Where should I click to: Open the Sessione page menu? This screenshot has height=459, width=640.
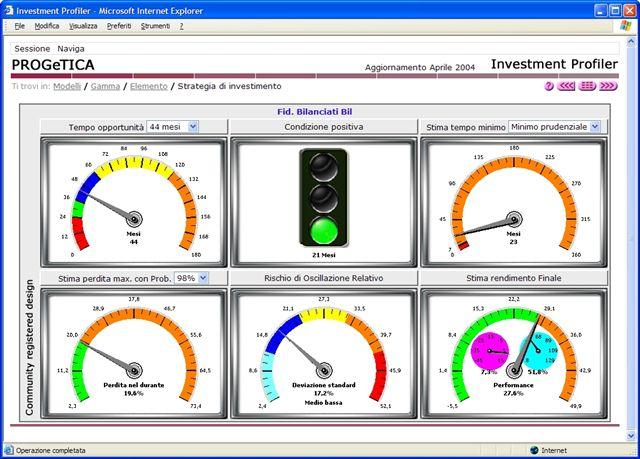tap(32, 49)
